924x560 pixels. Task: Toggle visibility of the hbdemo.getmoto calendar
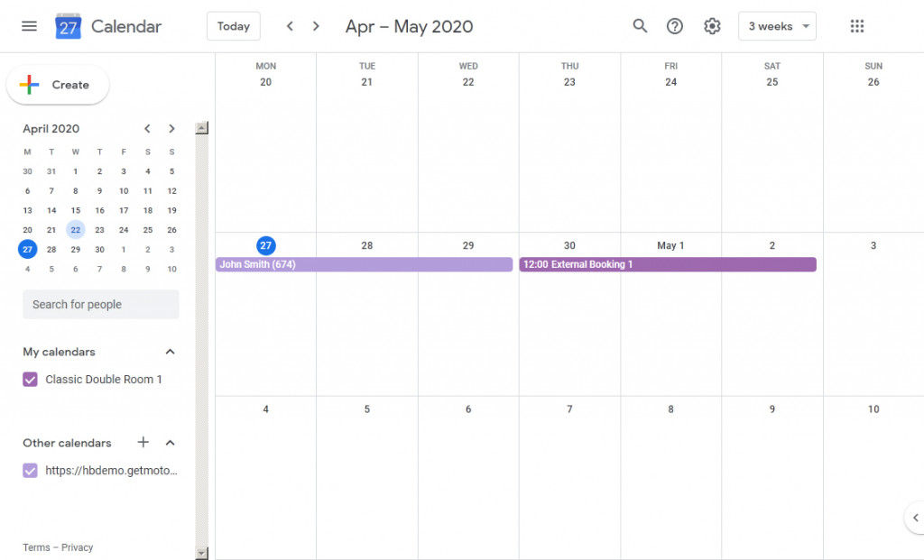[x=30, y=470]
